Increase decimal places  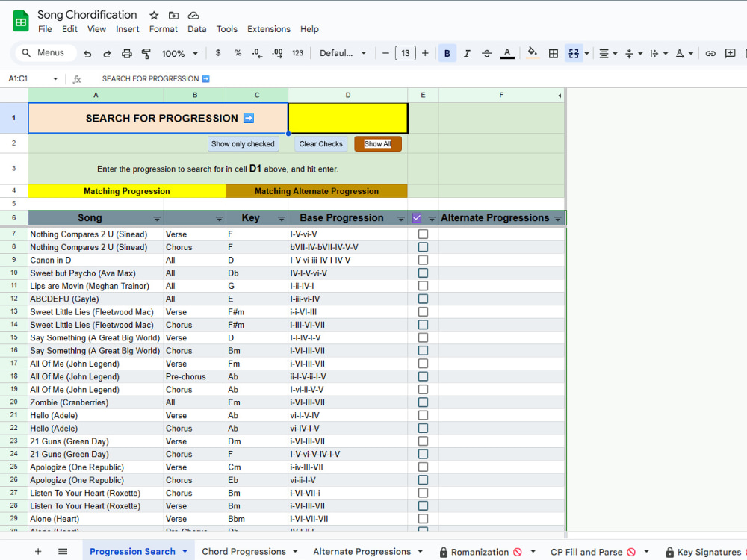[x=277, y=53]
